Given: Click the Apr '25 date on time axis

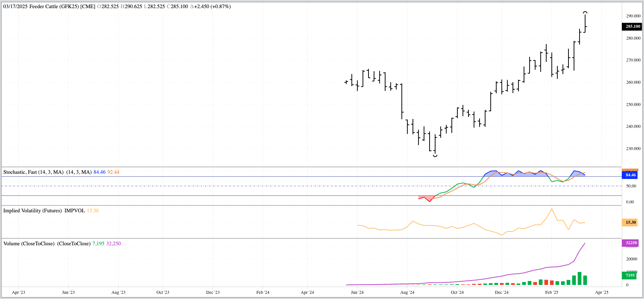Looking at the screenshot, I should tap(601, 292).
